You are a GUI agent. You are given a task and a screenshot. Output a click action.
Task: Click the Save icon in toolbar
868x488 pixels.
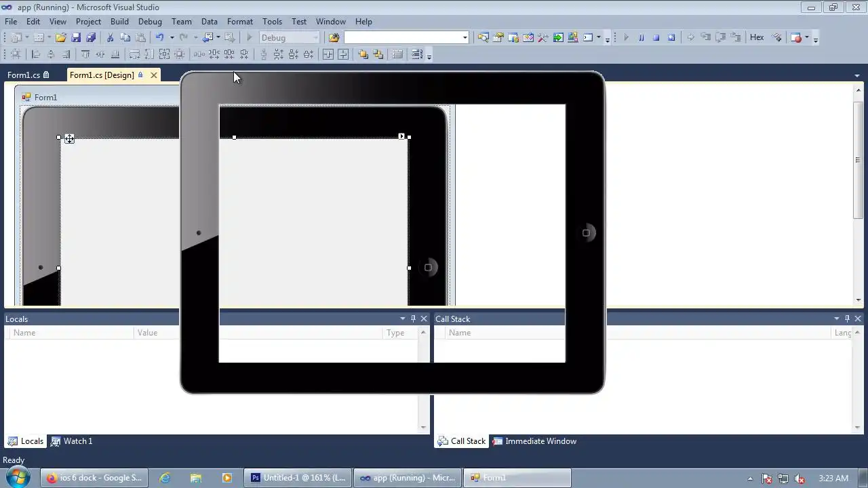[76, 38]
